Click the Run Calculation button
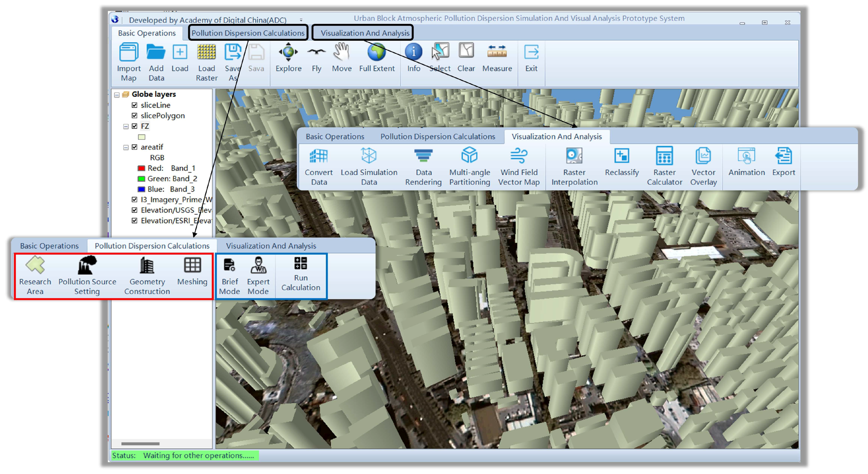The height and width of the screenshot is (474, 868). click(301, 264)
